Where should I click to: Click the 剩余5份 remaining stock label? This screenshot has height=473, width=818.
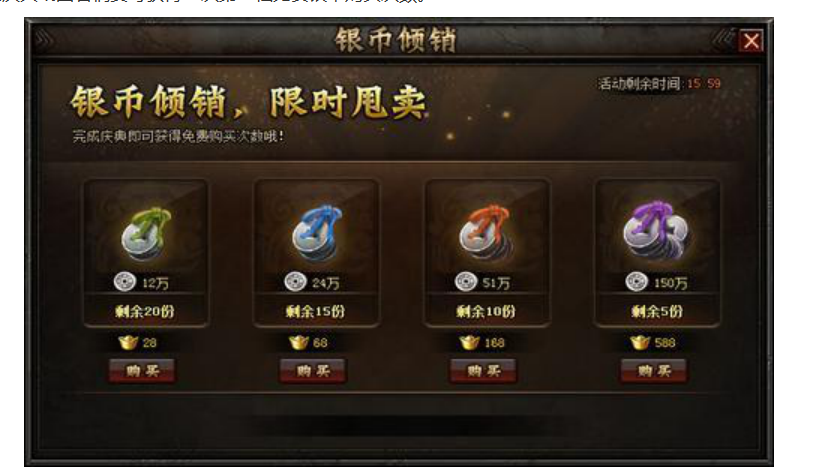(657, 311)
